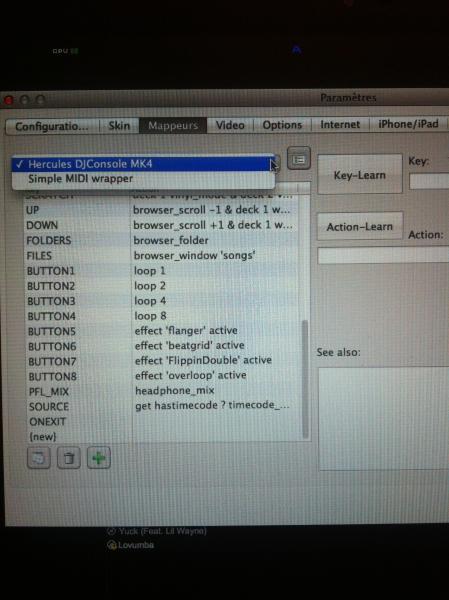Select Hercules DJConsole MK4 from dropdown
This screenshot has height=600, width=449.
[143, 164]
